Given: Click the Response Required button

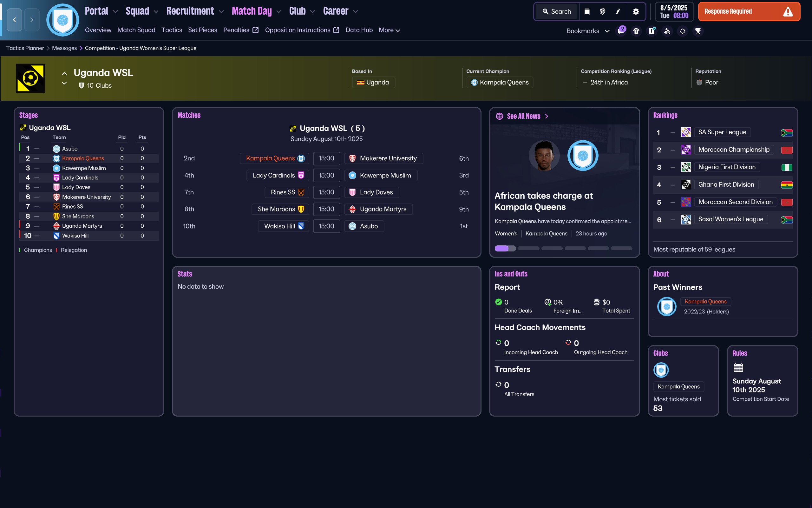Looking at the screenshot, I should coord(749,12).
